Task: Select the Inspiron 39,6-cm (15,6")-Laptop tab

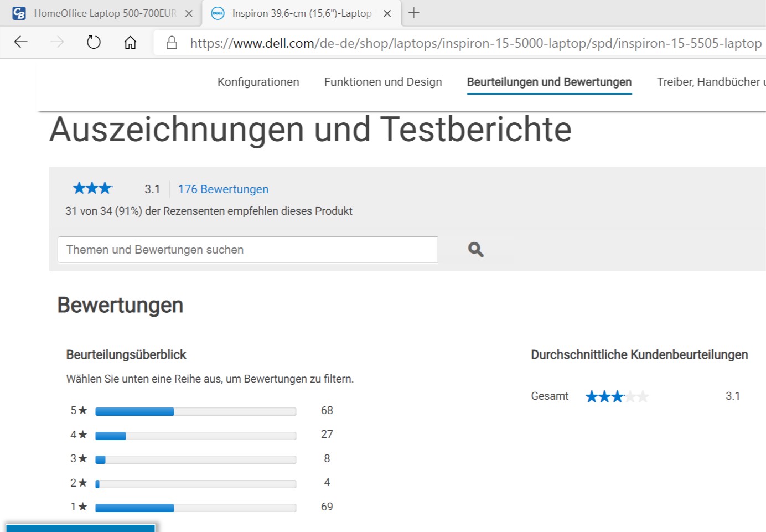Action: [302, 13]
